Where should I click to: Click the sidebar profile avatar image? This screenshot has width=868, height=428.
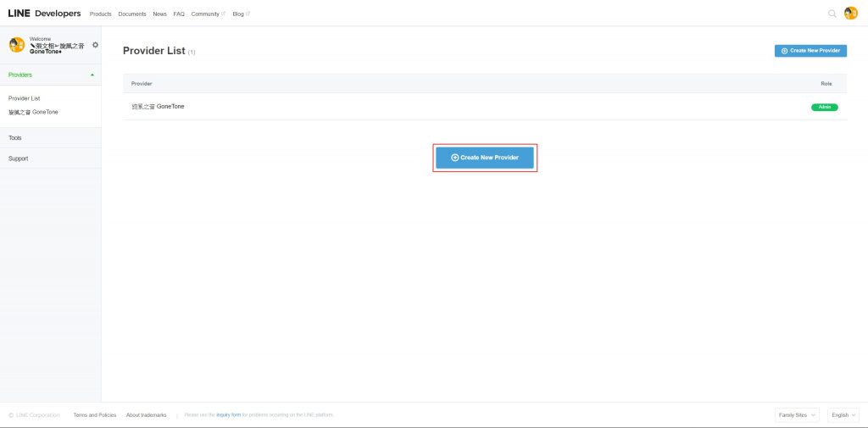[17, 45]
